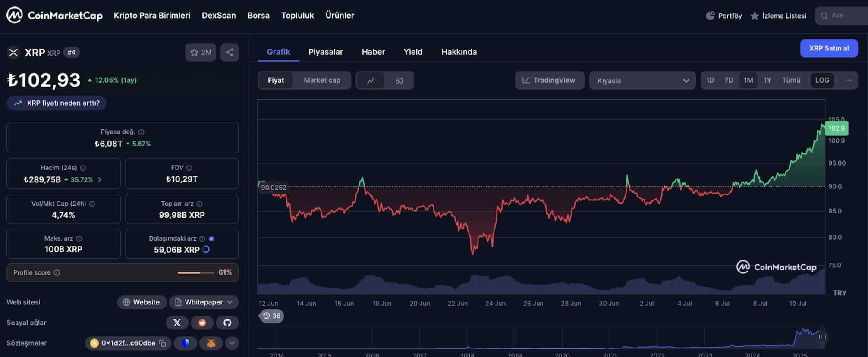Select the Market cap toggle

[322, 81]
